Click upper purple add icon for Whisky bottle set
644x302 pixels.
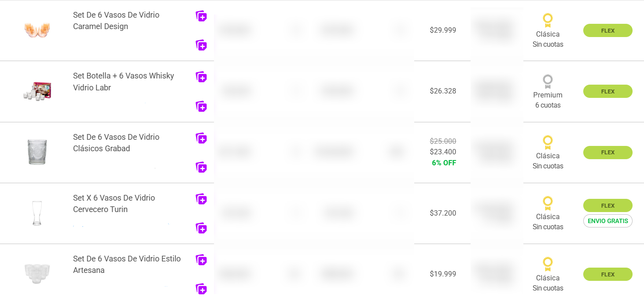(201, 77)
